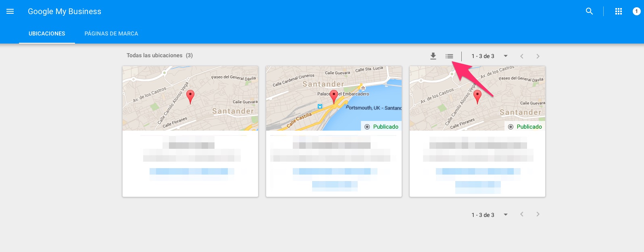Select the Ubicaciones tab
This screenshot has width=644, height=252.
(47, 33)
